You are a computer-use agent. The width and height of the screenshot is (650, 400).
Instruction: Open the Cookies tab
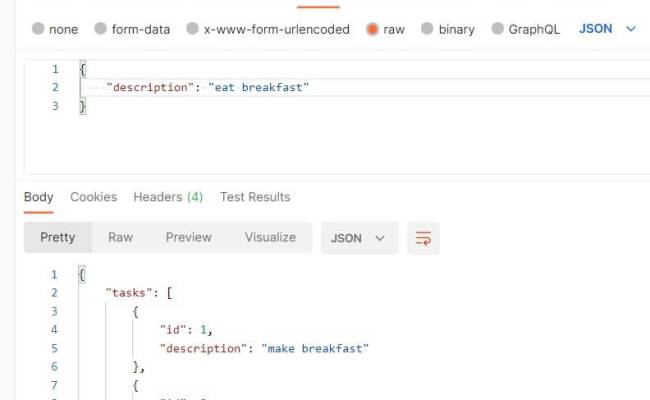click(94, 197)
